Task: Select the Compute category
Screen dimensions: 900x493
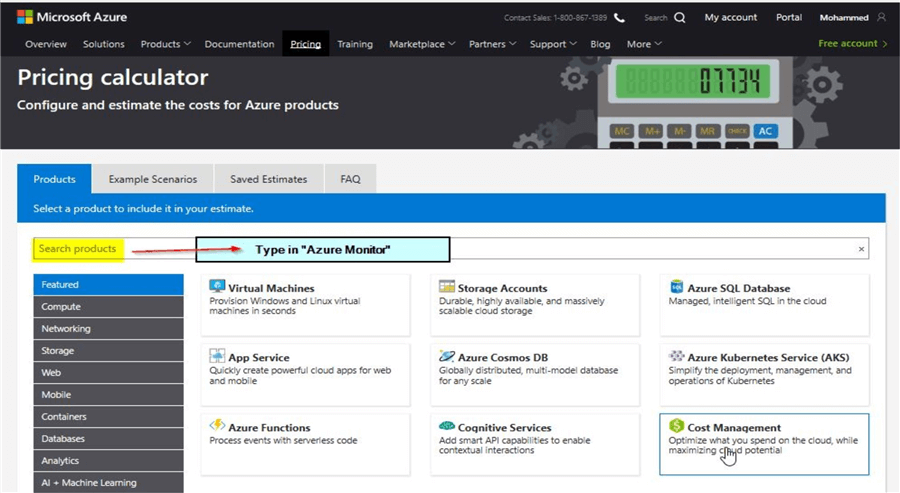Action: coord(108,306)
